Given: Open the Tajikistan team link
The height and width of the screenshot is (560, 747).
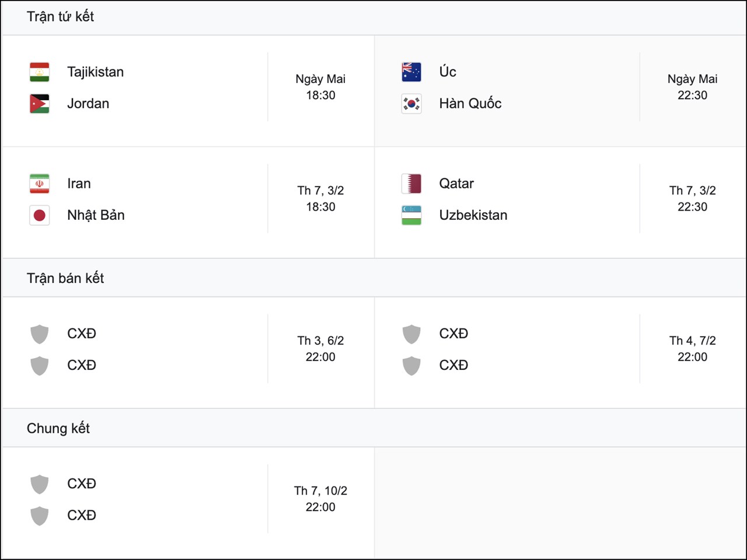Looking at the screenshot, I should pos(95,72).
